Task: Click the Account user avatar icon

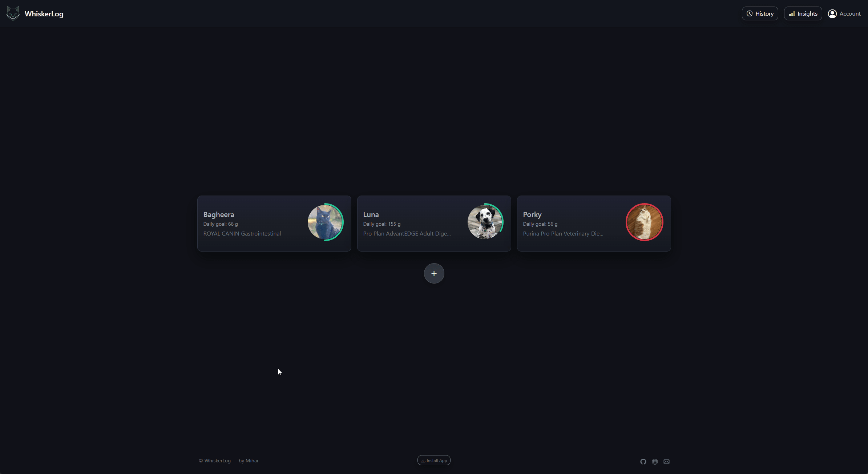Action: [833, 13]
